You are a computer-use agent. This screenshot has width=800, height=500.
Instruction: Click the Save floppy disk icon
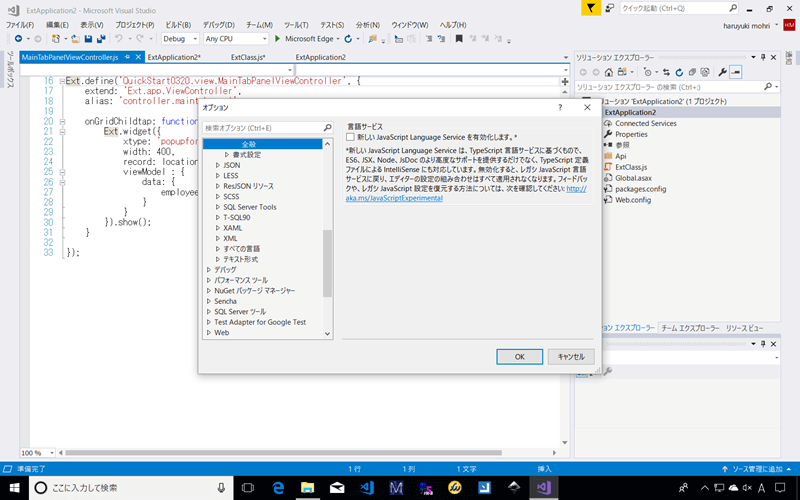(88, 39)
